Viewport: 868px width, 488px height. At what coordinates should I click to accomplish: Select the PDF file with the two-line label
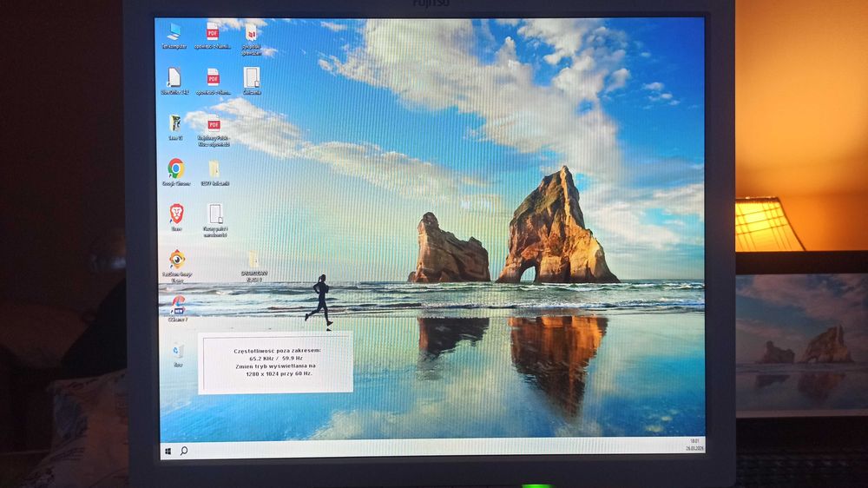point(214,131)
